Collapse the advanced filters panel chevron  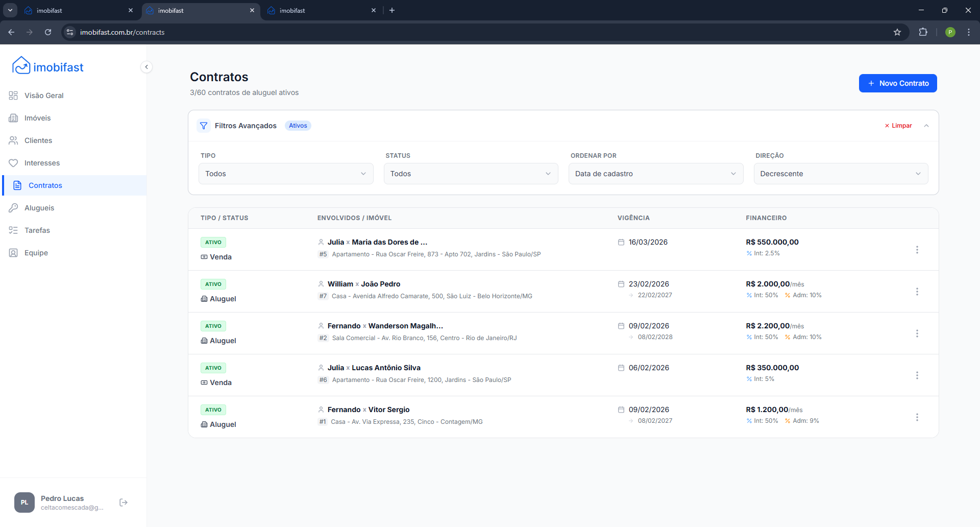point(926,126)
